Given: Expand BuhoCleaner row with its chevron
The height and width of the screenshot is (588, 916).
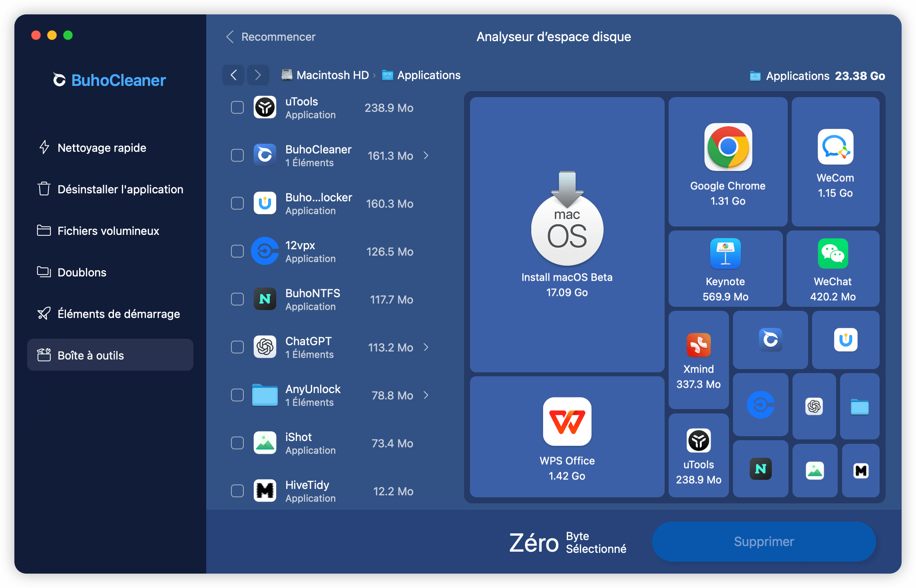Looking at the screenshot, I should (x=426, y=155).
